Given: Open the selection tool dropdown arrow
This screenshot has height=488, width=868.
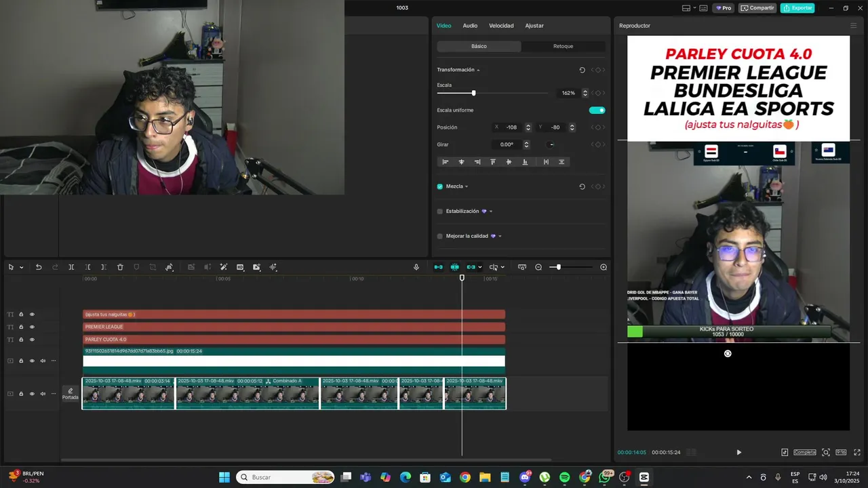Looking at the screenshot, I should click(21, 267).
